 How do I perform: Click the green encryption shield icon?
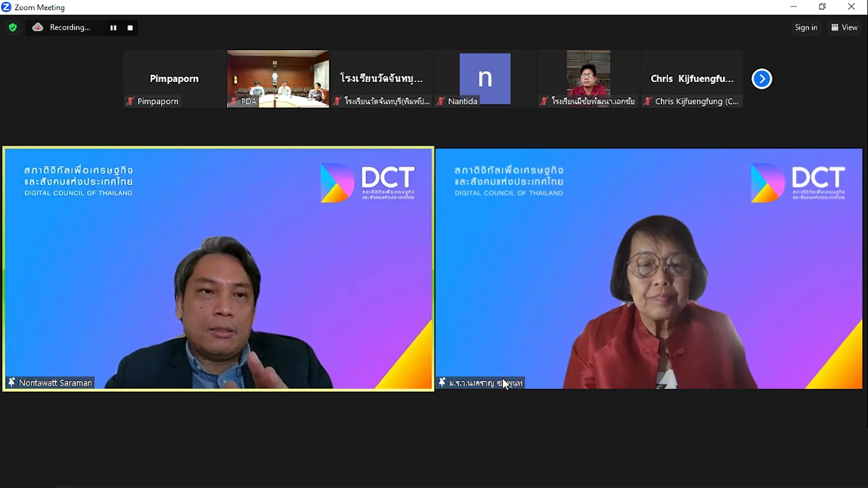click(x=12, y=27)
